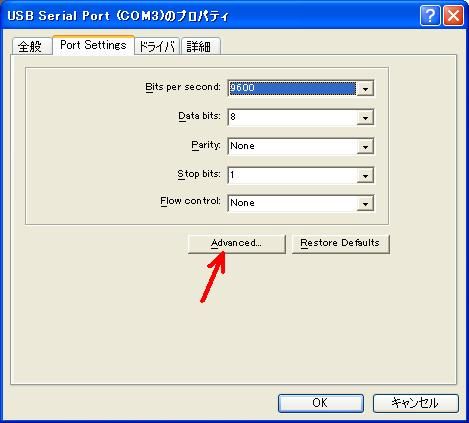The image size is (469, 423).
Task: Expand Flow control dropdown arrow
Action: click(365, 204)
